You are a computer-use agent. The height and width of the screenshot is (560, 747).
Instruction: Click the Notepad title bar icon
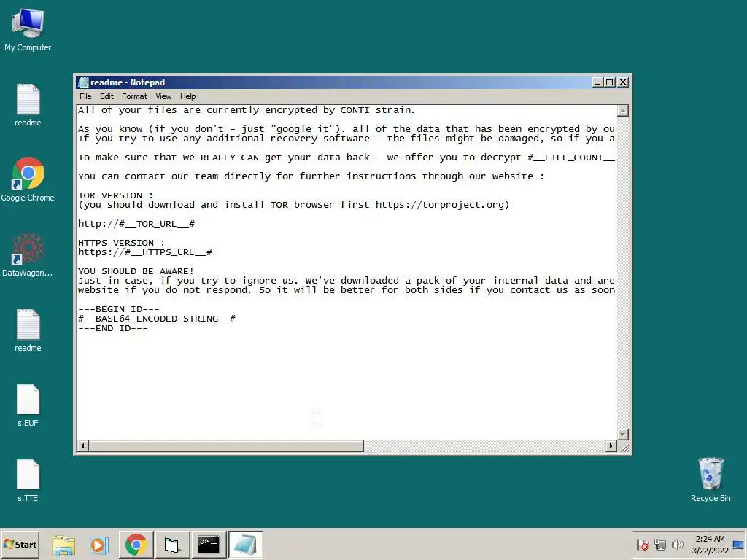tap(83, 82)
